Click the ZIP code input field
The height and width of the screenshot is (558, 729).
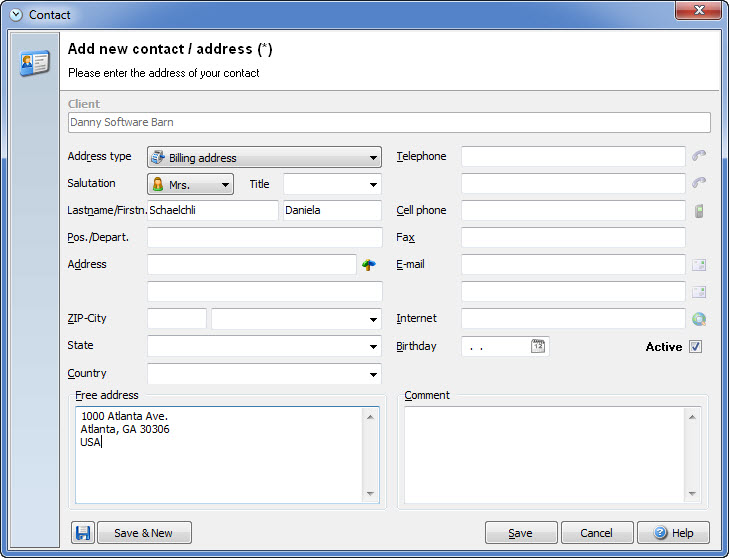point(177,319)
